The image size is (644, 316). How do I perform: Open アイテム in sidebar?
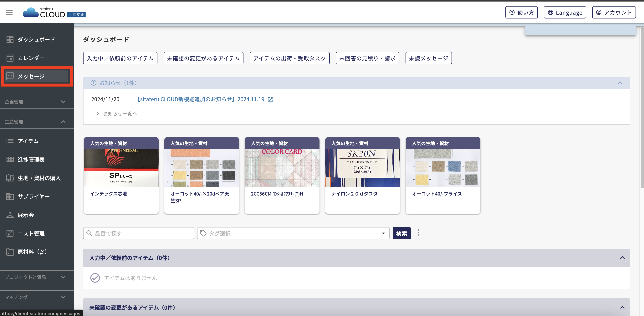[x=37, y=141]
